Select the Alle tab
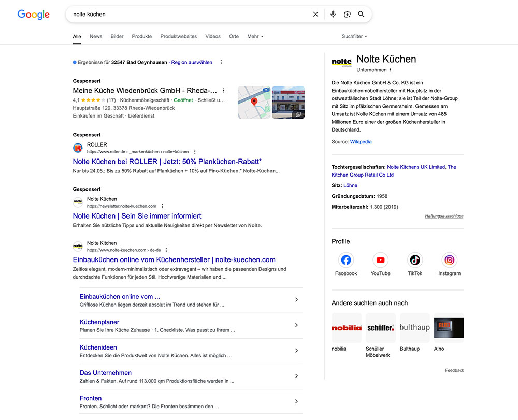The width and height of the screenshot is (518, 420). (77, 36)
